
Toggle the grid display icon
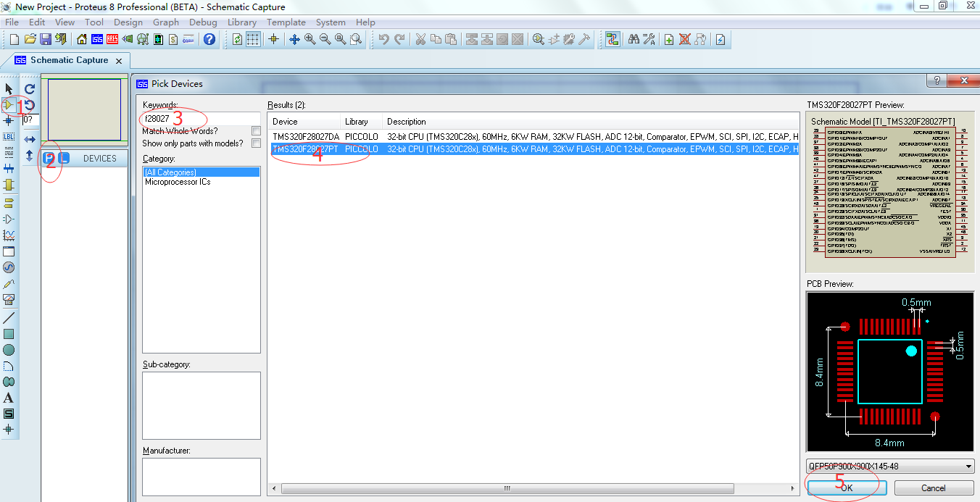[x=252, y=39]
